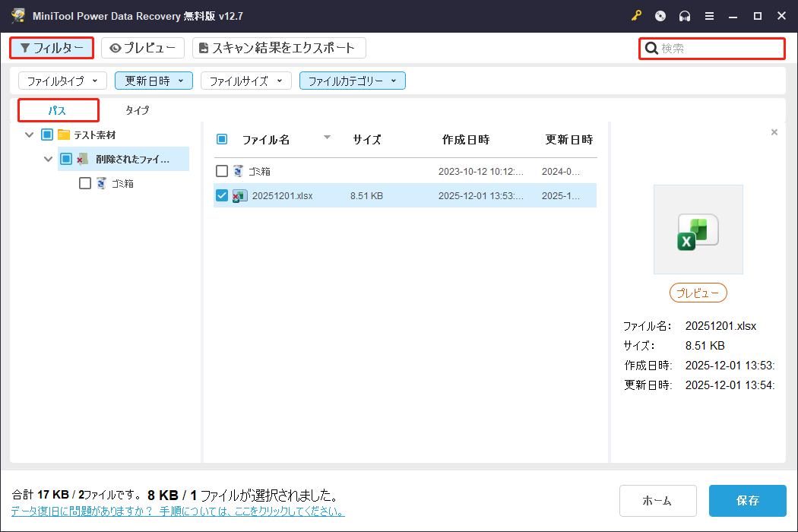Screen dimensions: 798x532
Task: Click the bootable media disc icon
Action: 660,15
